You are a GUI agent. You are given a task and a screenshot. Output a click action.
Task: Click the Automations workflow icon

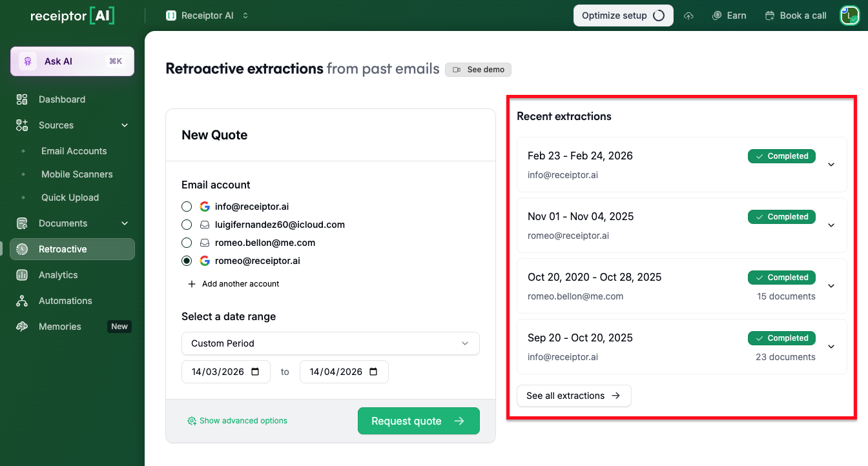tap(22, 301)
